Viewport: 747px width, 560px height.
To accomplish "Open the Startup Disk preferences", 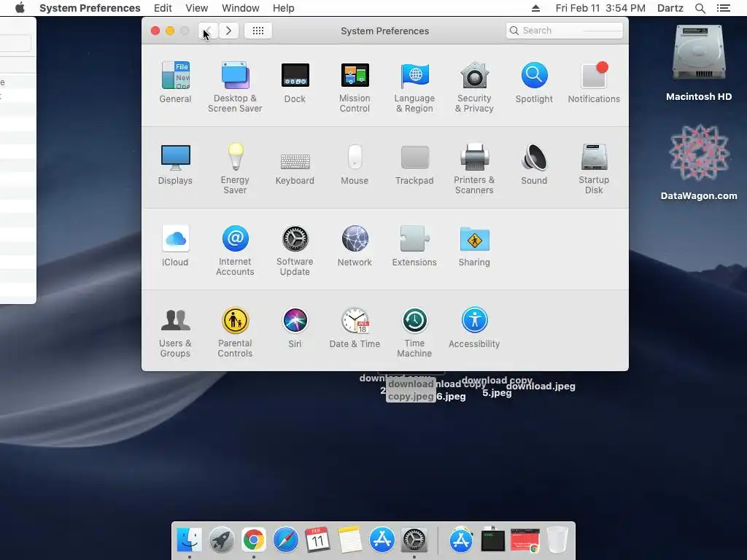I will coord(594,168).
